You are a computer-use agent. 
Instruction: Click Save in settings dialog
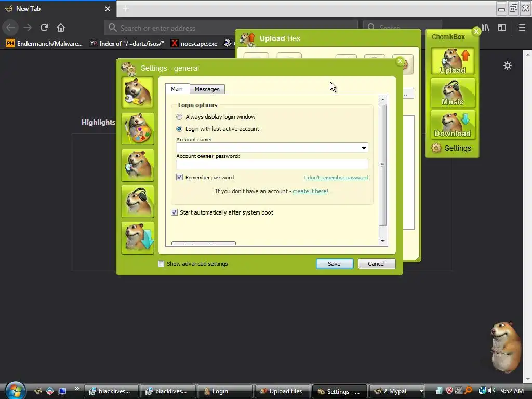point(335,263)
